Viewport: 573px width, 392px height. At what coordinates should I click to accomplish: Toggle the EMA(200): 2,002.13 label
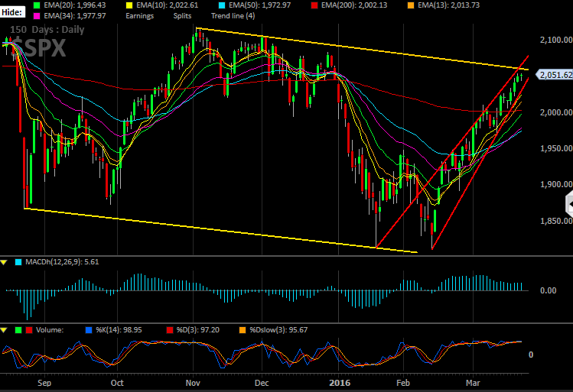[354, 5]
